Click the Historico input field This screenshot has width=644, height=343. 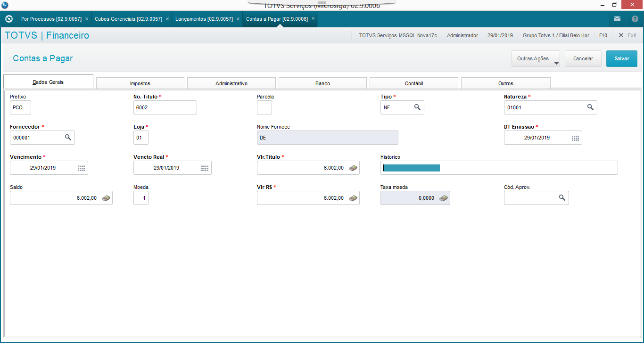pos(499,168)
